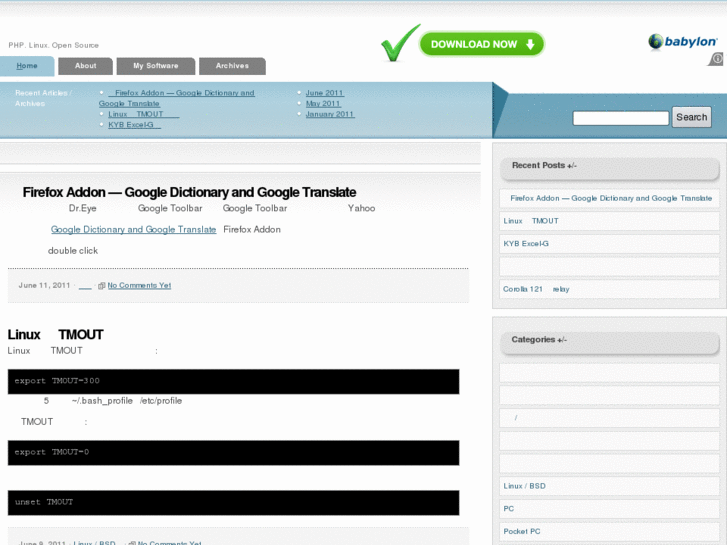
Task: Open Linux TMOUT link in Recent Articles bar
Action: [x=144, y=114]
